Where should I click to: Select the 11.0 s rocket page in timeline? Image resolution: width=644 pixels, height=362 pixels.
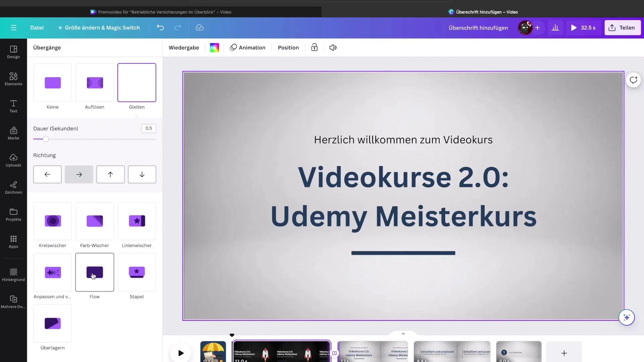(281, 352)
